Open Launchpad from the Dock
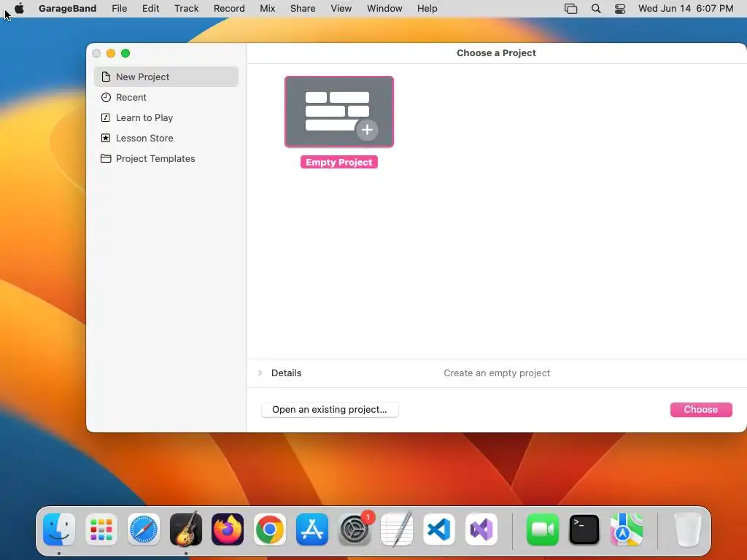Screen dimensions: 747x560 (101, 529)
